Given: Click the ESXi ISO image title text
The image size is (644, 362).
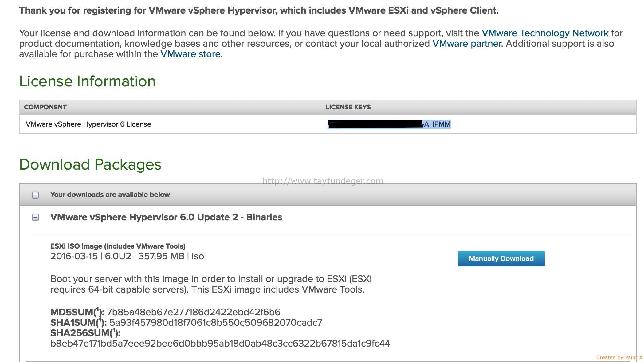Looking at the screenshot, I should tap(118, 246).
